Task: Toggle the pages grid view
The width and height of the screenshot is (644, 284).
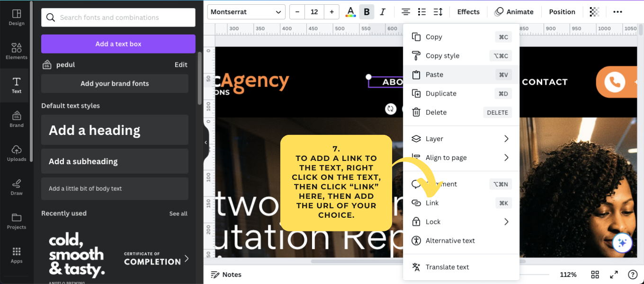Action: point(595,275)
